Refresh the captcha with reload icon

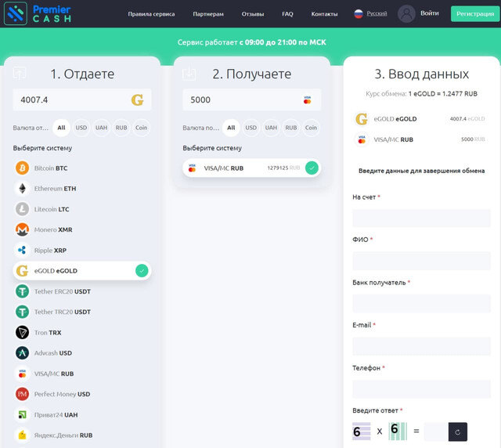coord(460,432)
